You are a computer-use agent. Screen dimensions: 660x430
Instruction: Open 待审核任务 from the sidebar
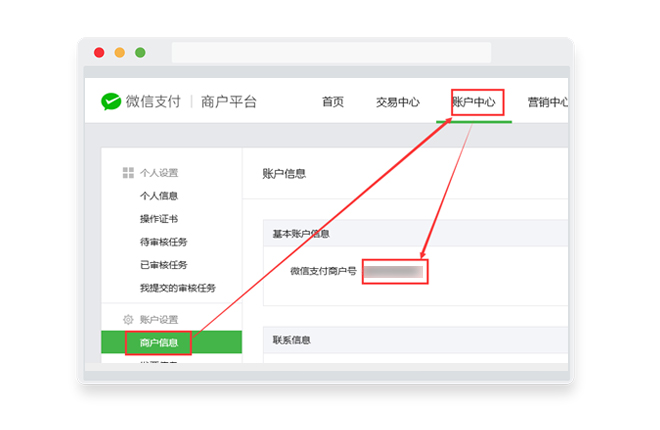pyautogui.click(x=164, y=242)
